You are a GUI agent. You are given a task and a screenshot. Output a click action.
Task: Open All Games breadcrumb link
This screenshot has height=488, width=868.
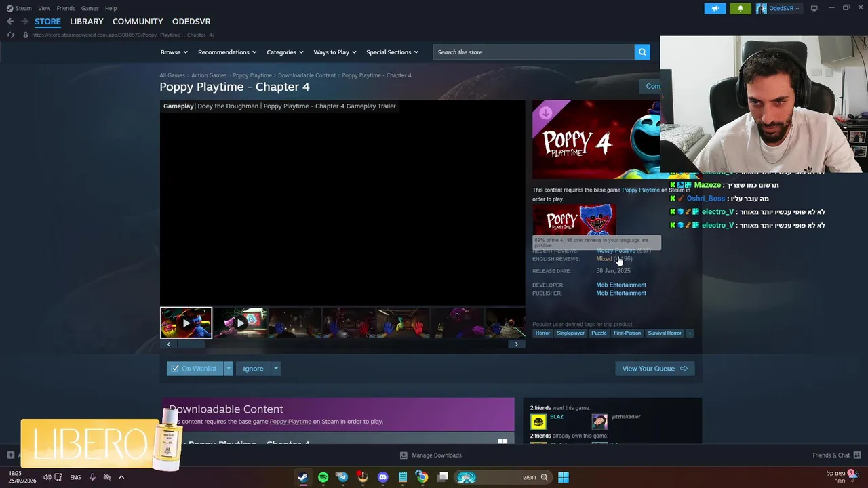point(172,75)
